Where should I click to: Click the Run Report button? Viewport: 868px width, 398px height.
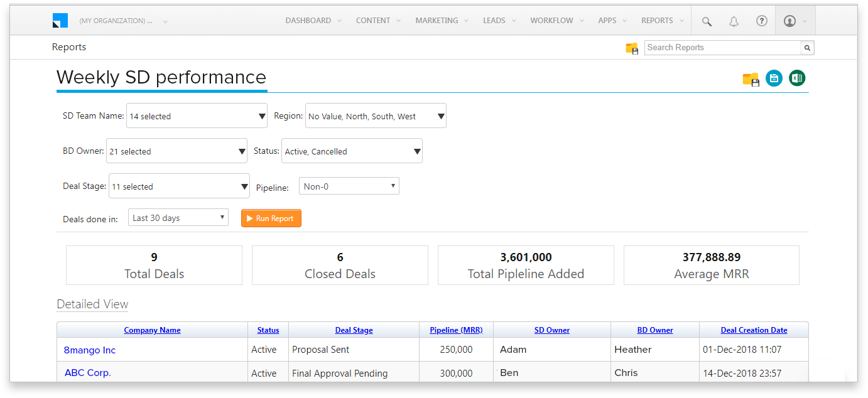click(271, 218)
